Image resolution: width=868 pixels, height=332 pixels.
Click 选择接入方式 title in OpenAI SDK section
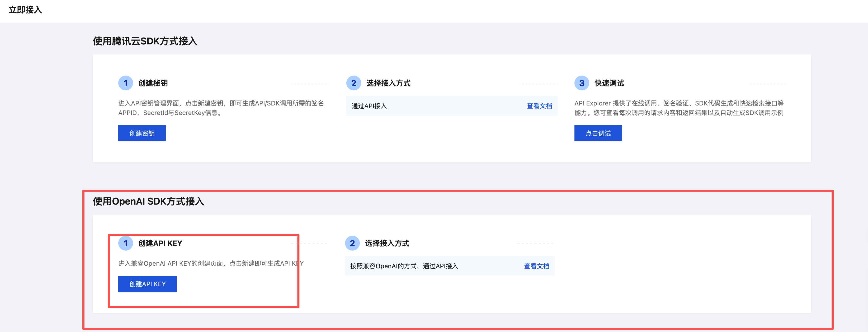coord(387,243)
